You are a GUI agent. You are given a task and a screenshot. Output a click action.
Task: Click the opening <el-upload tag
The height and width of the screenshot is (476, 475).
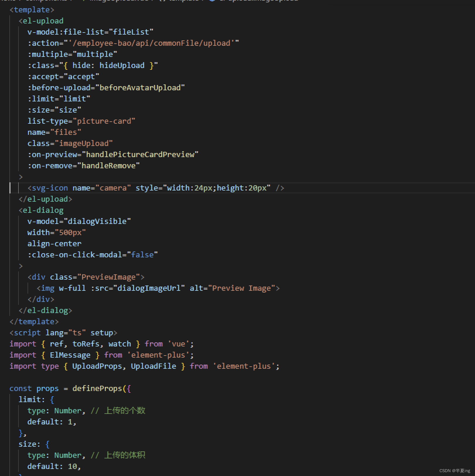[41, 21]
